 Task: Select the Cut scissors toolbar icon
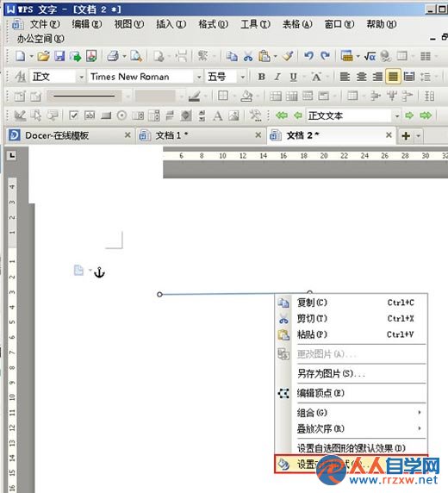[248, 56]
